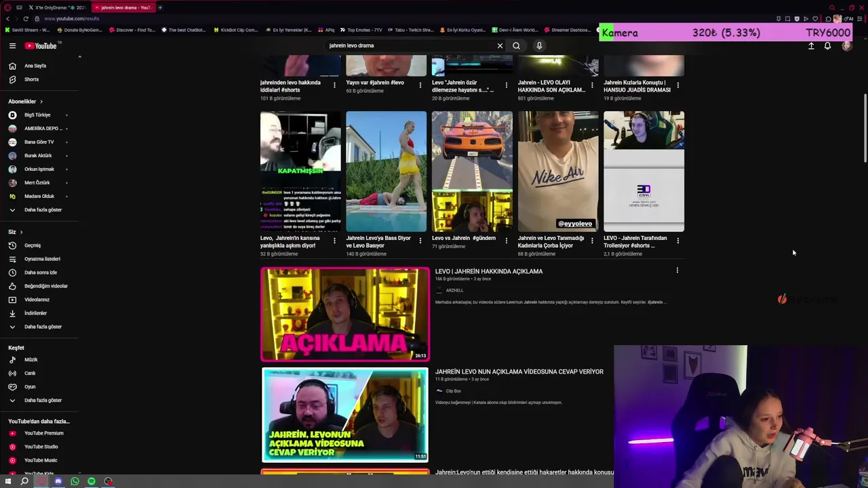
Task: Open JAHREİN LEVO NUN AÇIKLAMA VİDEOSUNA CEVAP VERİYOR title
Action: pos(519,371)
